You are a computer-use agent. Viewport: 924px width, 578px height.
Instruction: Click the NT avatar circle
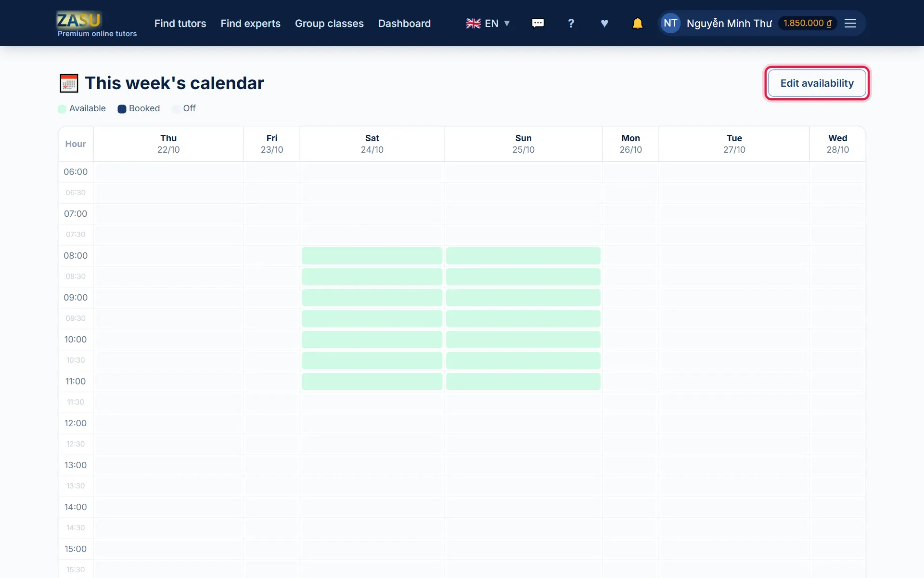pos(670,23)
